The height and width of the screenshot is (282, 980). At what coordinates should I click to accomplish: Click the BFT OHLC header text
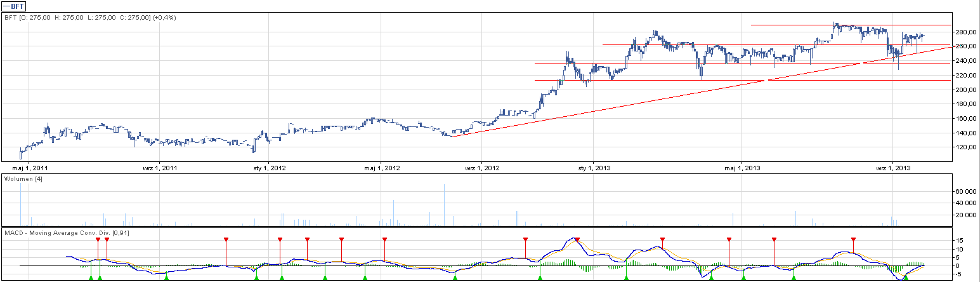pyautogui.click(x=90, y=17)
